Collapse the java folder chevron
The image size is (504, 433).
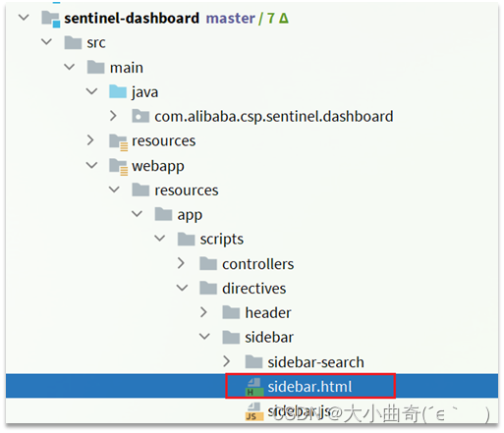click(91, 91)
